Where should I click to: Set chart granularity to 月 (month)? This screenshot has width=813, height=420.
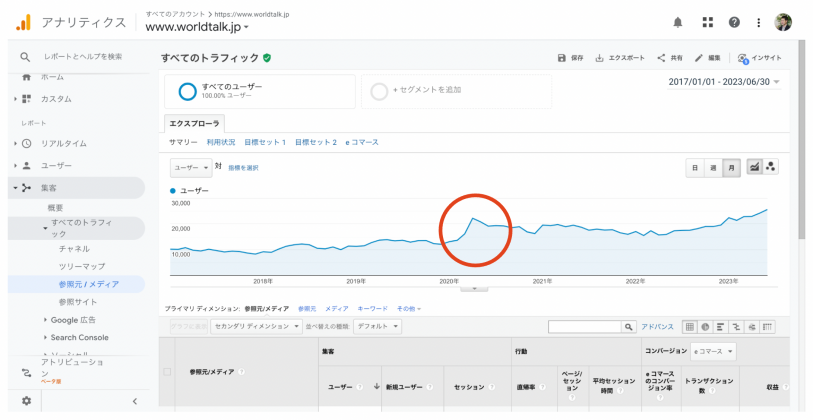click(x=731, y=167)
